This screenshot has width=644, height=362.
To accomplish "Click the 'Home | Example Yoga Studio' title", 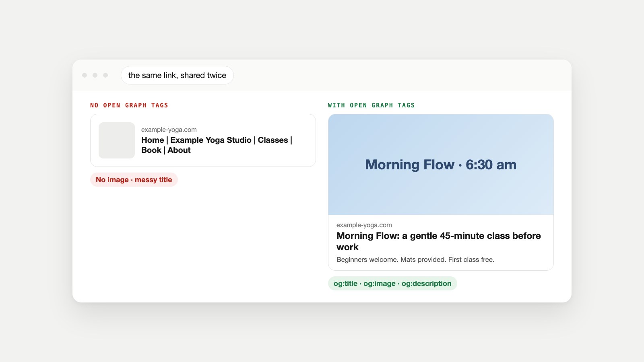I will pyautogui.click(x=217, y=145).
